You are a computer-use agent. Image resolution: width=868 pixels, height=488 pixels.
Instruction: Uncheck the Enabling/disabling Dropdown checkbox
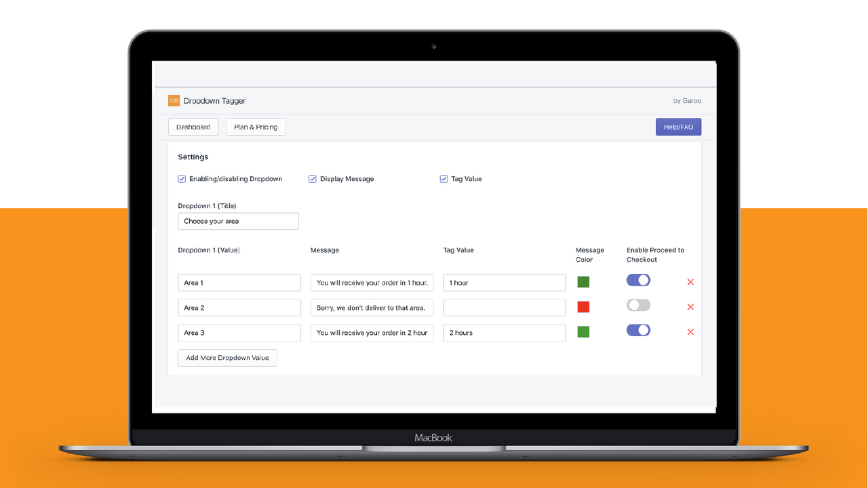(x=182, y=178)
